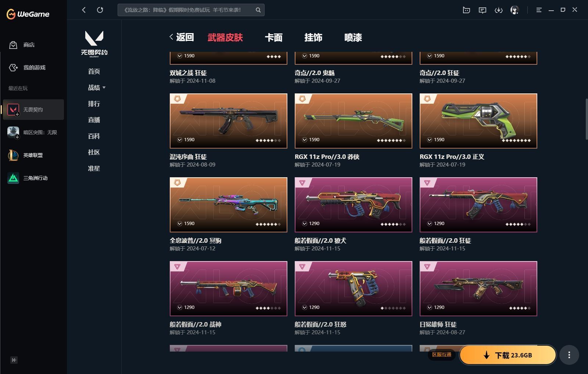The height and width of the screenshot is (374, 588).
Task: Open the folder icon in title bar
Action: [466, 10]
